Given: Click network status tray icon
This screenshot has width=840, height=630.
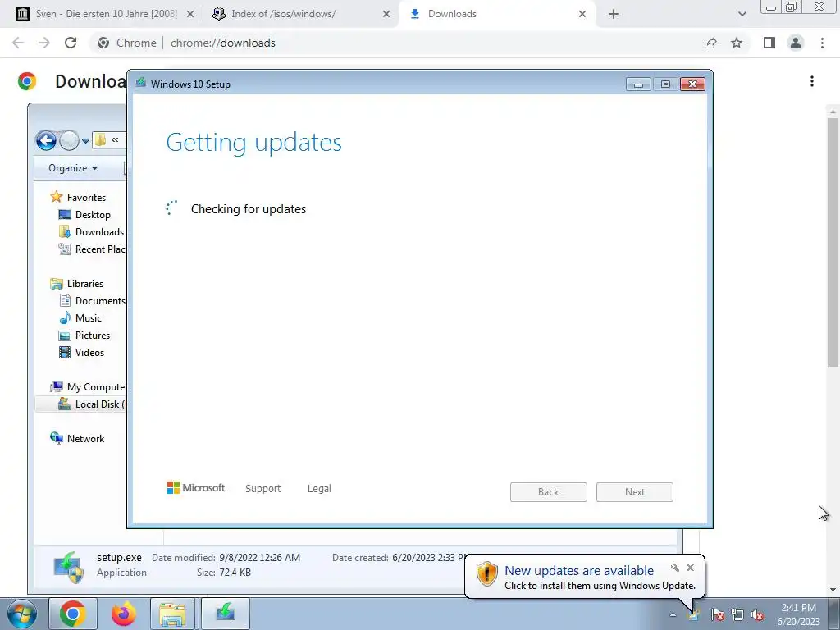Looking at the screenshot, I should (737, 614).
